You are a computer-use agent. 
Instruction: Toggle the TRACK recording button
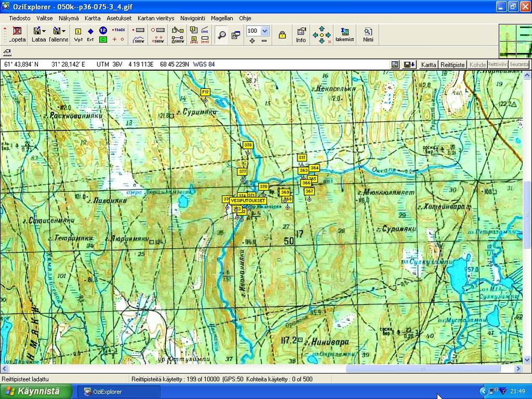click(x=119, y=30)
